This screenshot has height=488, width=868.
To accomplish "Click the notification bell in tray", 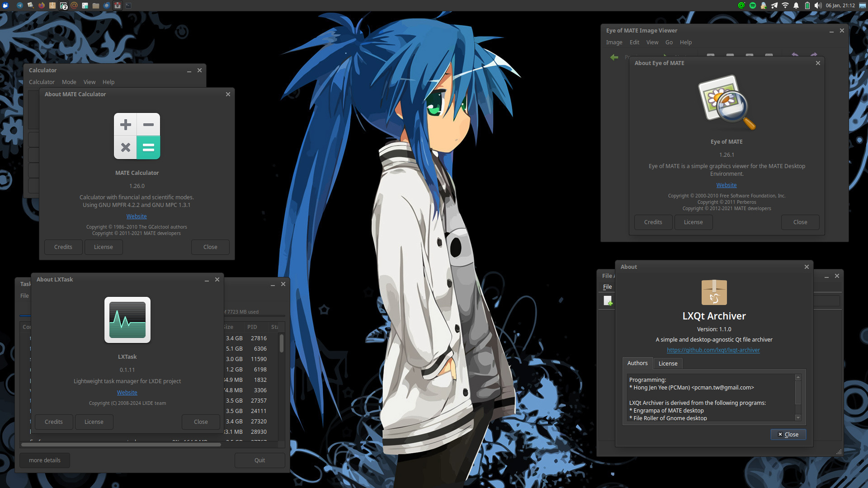I will [796, 5].
